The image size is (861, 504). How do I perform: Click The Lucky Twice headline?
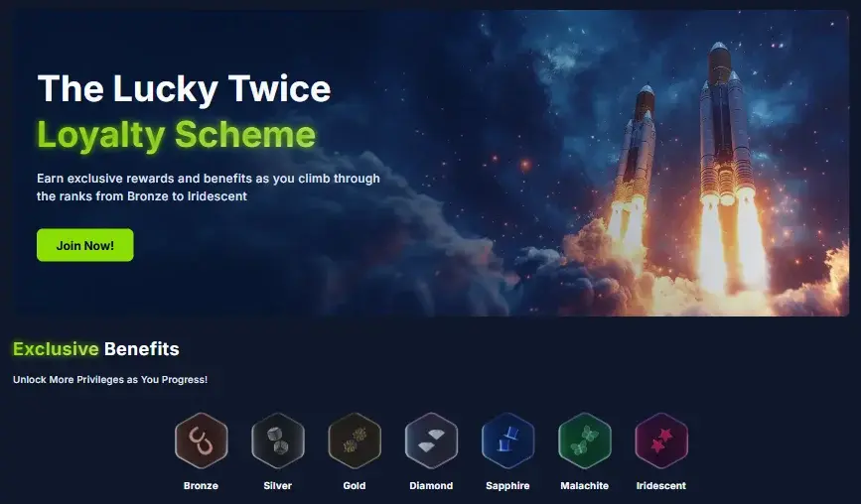coord(184,89)
